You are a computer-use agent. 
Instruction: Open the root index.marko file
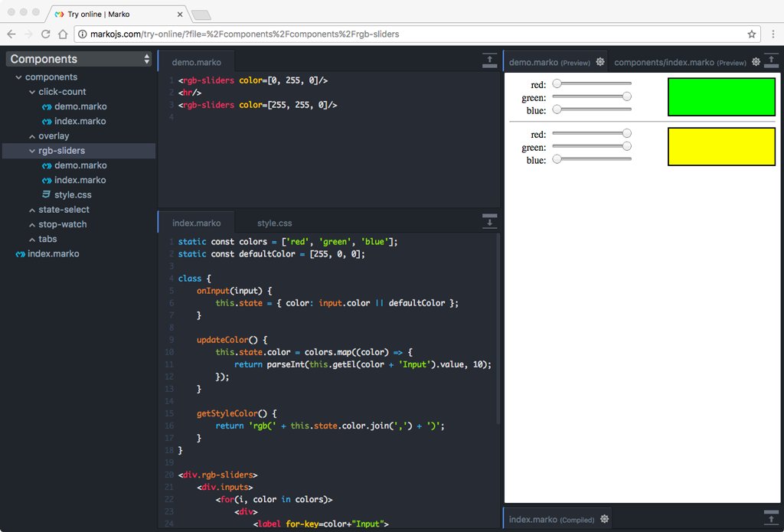[53, 254]
